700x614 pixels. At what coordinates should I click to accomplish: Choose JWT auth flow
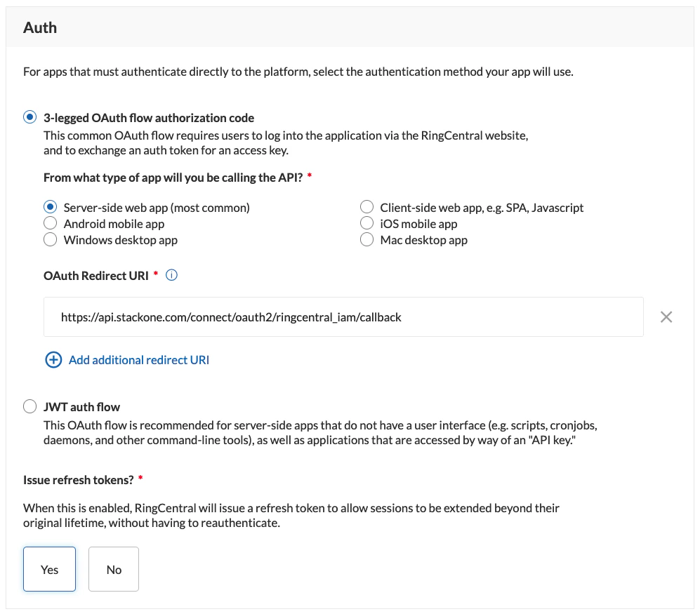pos(29,406)
